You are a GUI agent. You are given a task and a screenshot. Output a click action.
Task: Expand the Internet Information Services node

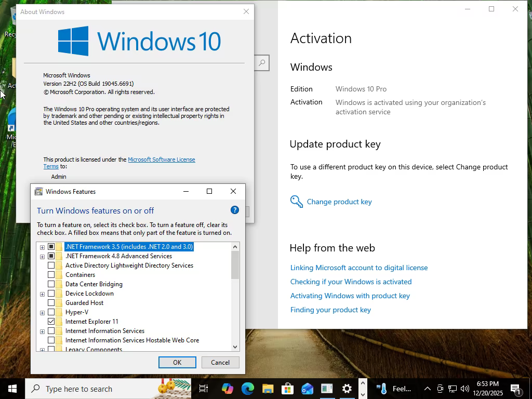point(43,331)
